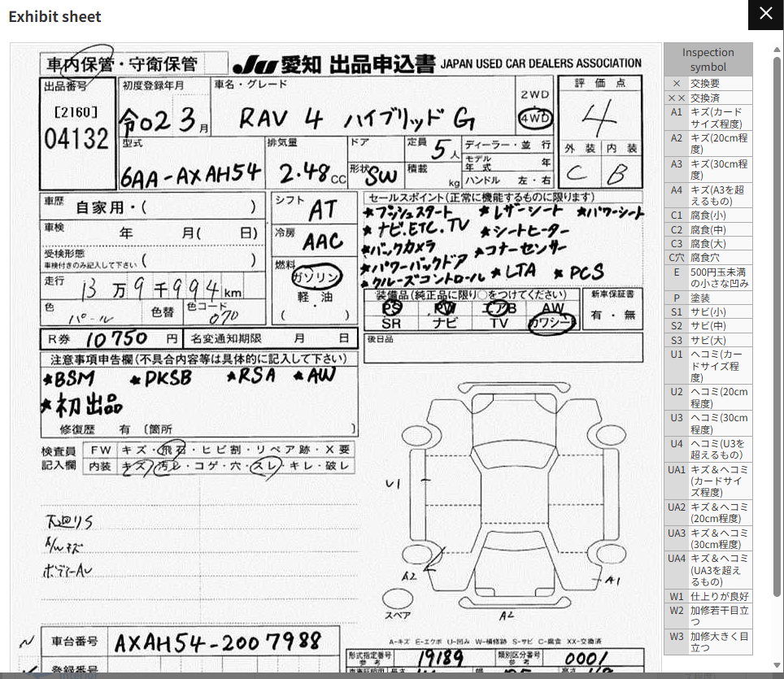Select the S2 rust row
The width and height of the screenshot is (784, 679).
708,326
